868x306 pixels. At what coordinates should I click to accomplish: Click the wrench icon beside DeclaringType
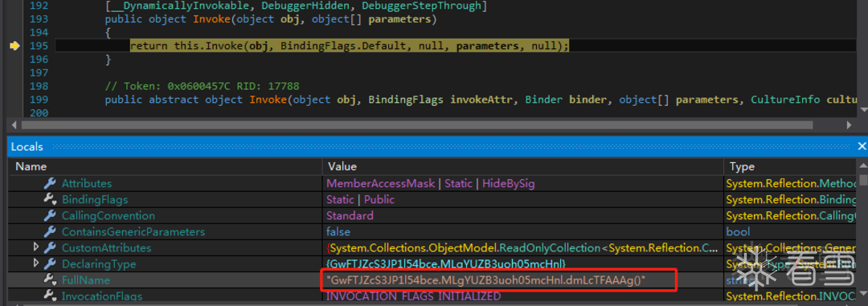click(x=50, y=264)
